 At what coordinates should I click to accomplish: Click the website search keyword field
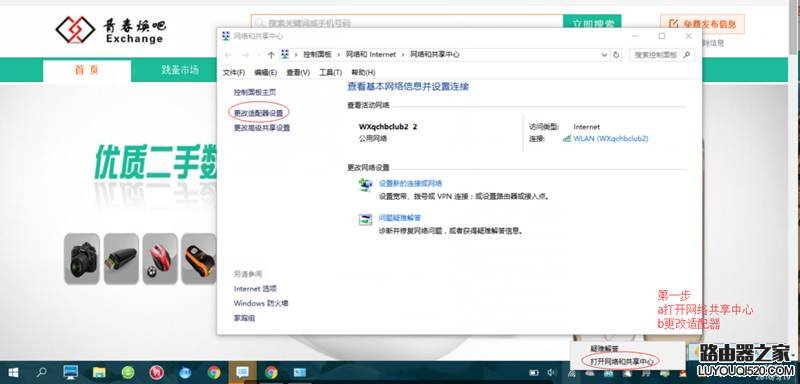point(407,22)
